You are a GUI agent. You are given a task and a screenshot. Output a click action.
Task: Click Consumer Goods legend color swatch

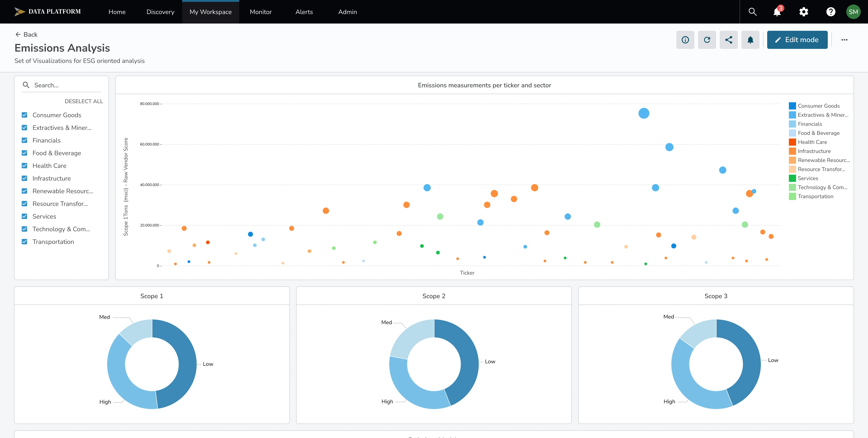click(793, 106)
